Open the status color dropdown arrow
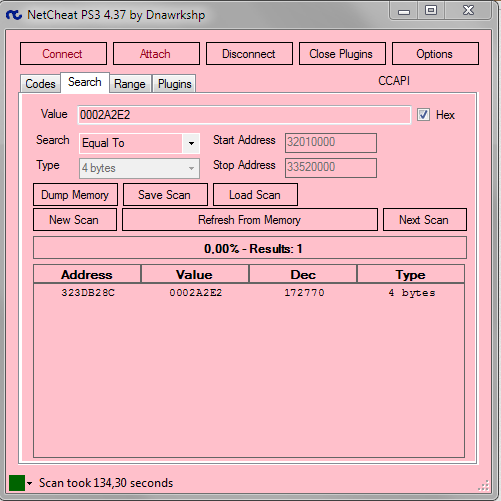The height and width of the screenshot is (501, 501). click(30, 483)
